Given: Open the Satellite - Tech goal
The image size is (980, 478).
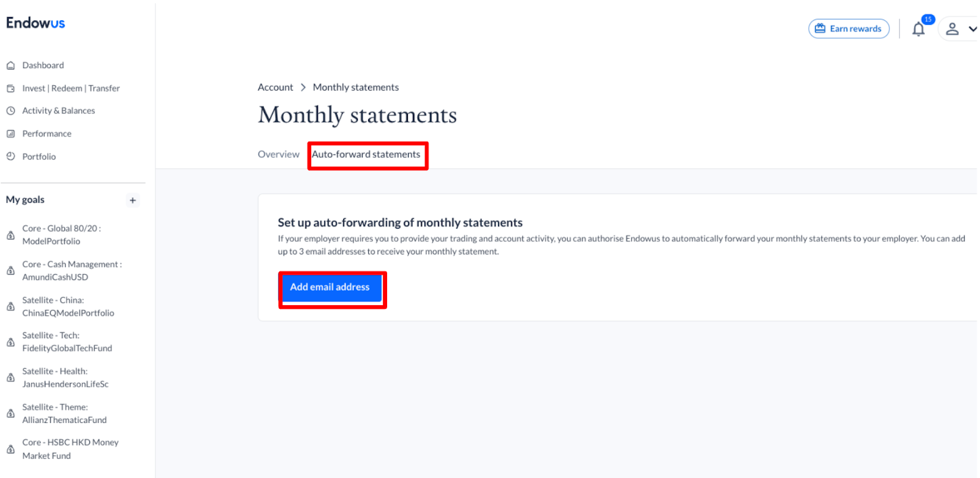Looking at the screenshot, I should [x=67, y=342].
